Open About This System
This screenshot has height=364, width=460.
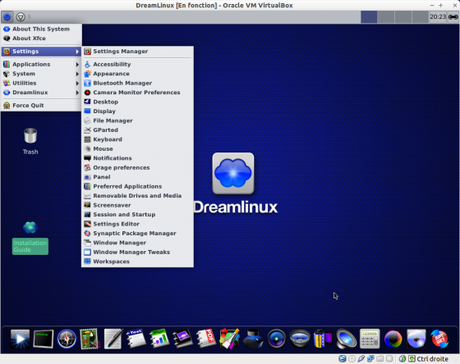(x=41, y=29)
